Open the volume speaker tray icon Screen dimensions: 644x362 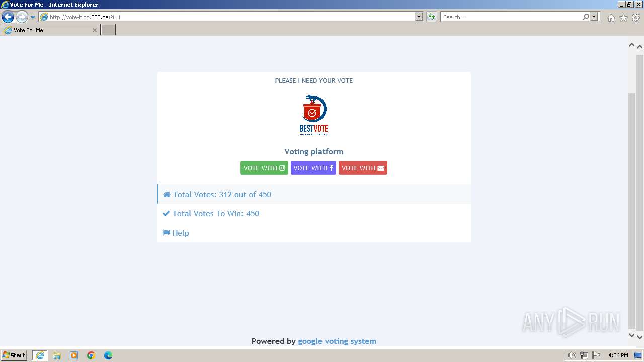point(572,355)
